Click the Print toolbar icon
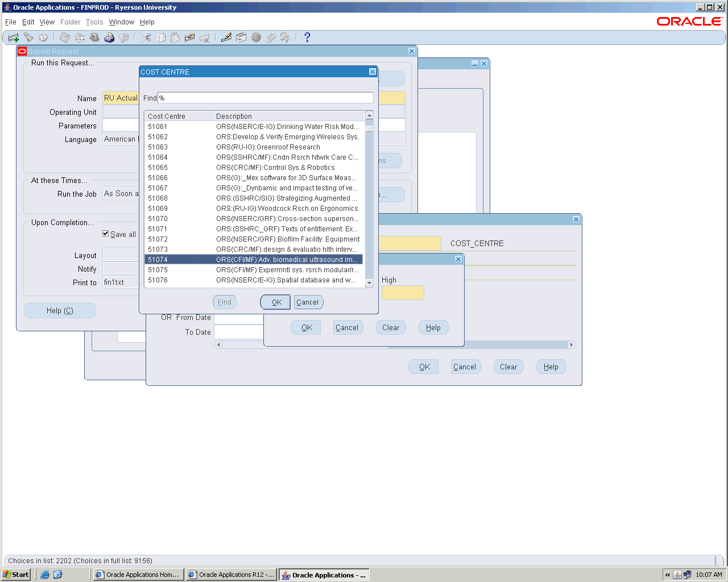This screenshot has width=728, height=582. pyautogui.click(x=109, y=38)
